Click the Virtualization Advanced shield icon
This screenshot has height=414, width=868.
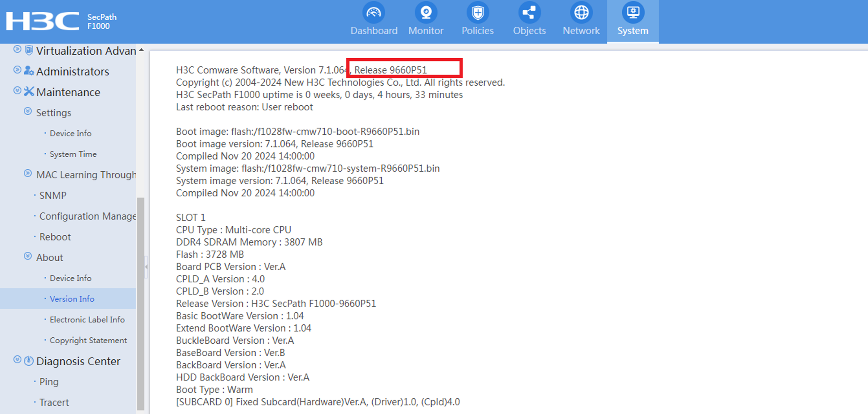pyautogui.click(x=29, y=50)
